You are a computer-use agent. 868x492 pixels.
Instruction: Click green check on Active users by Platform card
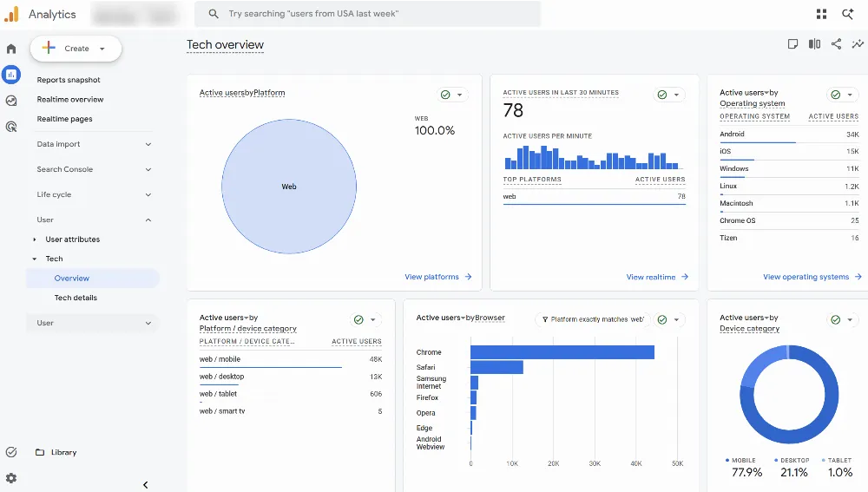(445, 95)
